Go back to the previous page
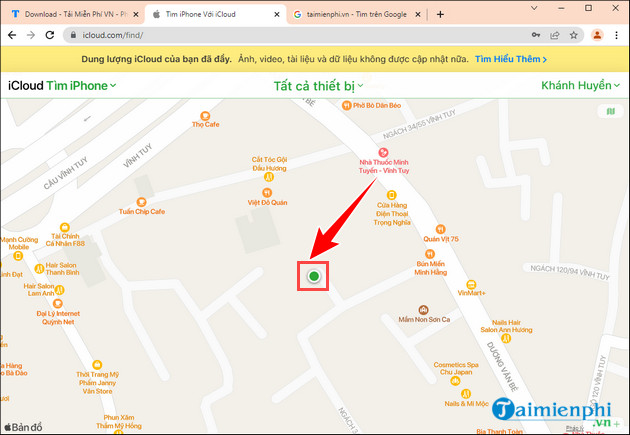The image size is (630, 435). 12,35
